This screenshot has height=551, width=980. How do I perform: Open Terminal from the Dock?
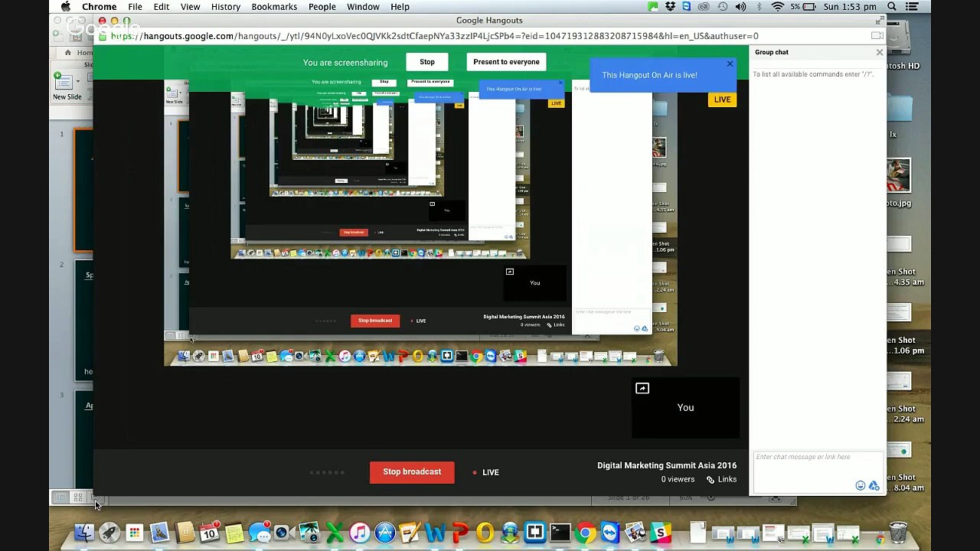tap(560, 533)
